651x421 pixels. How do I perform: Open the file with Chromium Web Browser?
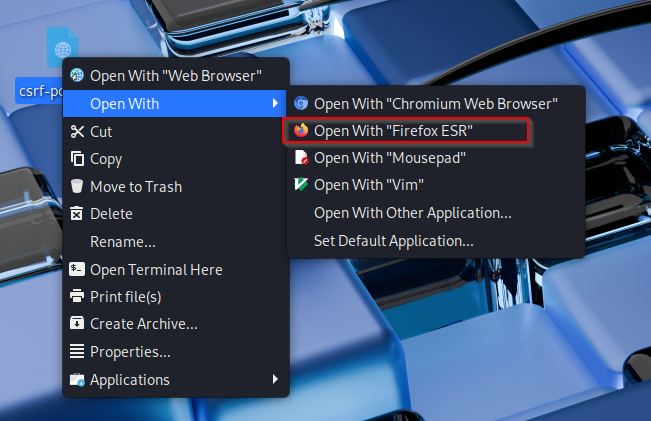436,103
